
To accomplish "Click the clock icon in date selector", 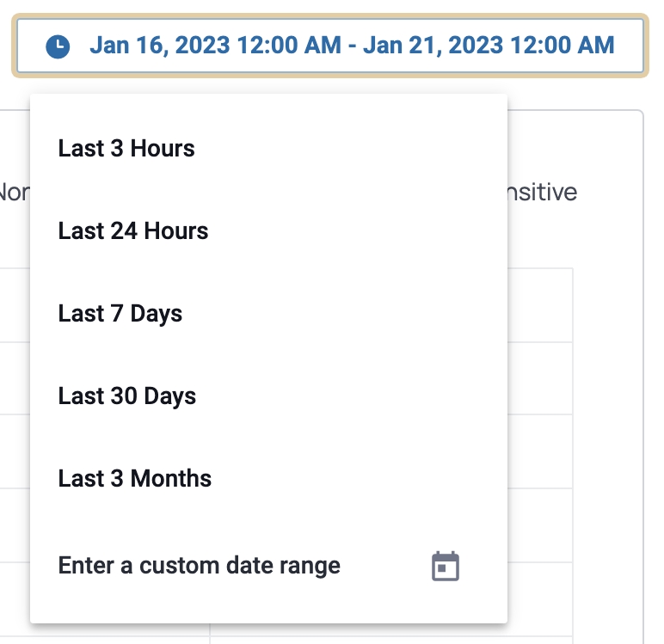I will click(x=58, y=46).
